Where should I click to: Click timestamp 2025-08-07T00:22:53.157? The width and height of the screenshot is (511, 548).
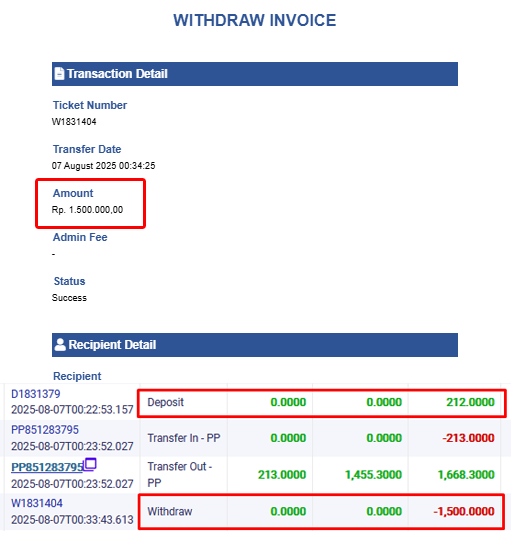(x=72, y=410)
